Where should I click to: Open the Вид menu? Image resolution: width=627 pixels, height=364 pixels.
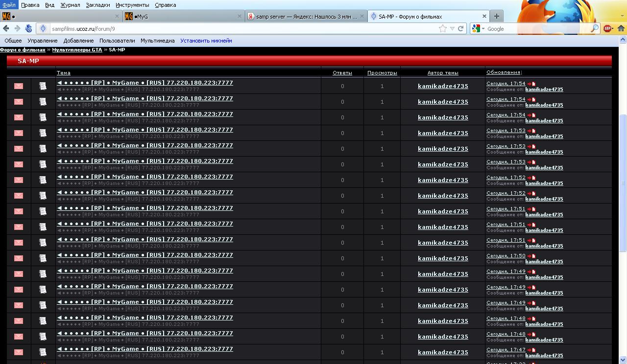point(50,5)
